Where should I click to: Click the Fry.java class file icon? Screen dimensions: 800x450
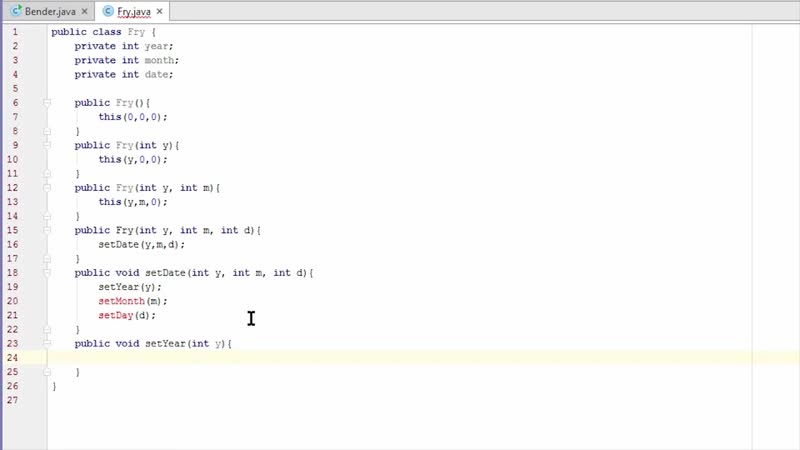click(x=108, y=11)
